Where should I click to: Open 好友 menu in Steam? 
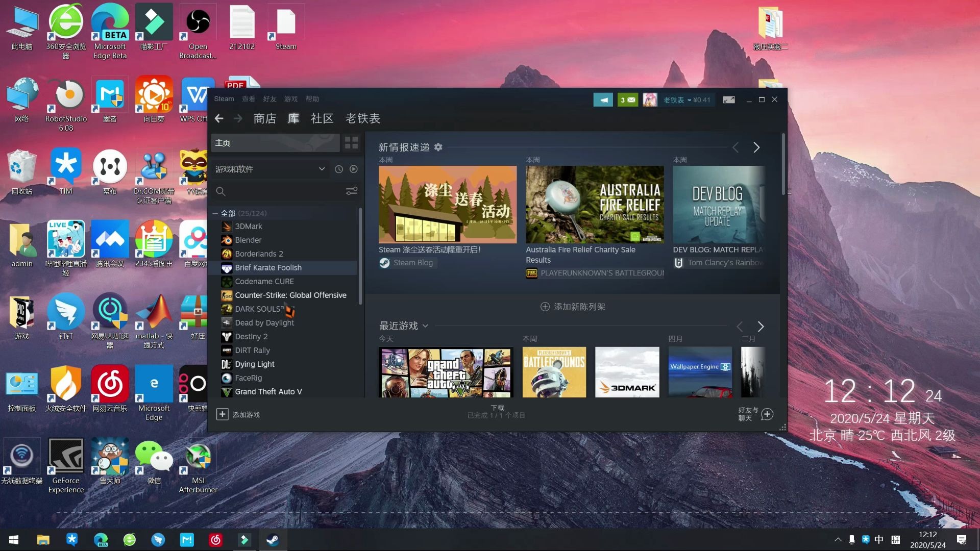click(x=269, y=99)
